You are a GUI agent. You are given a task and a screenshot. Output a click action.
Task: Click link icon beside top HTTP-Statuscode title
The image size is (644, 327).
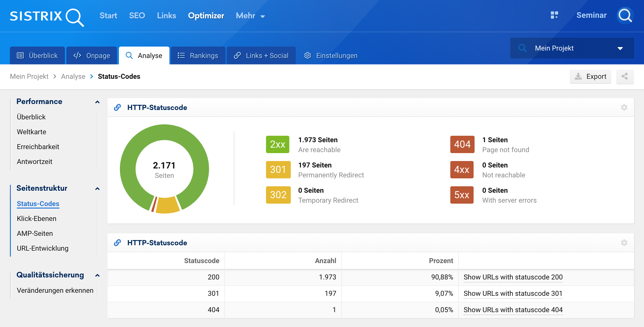[x=117, y=108]
